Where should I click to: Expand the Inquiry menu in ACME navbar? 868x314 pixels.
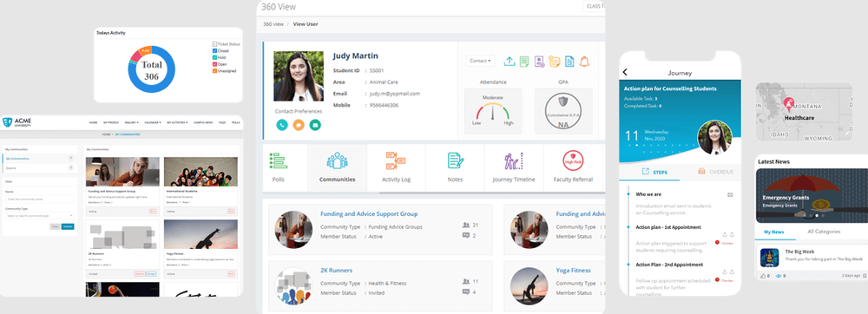(132, 122)
